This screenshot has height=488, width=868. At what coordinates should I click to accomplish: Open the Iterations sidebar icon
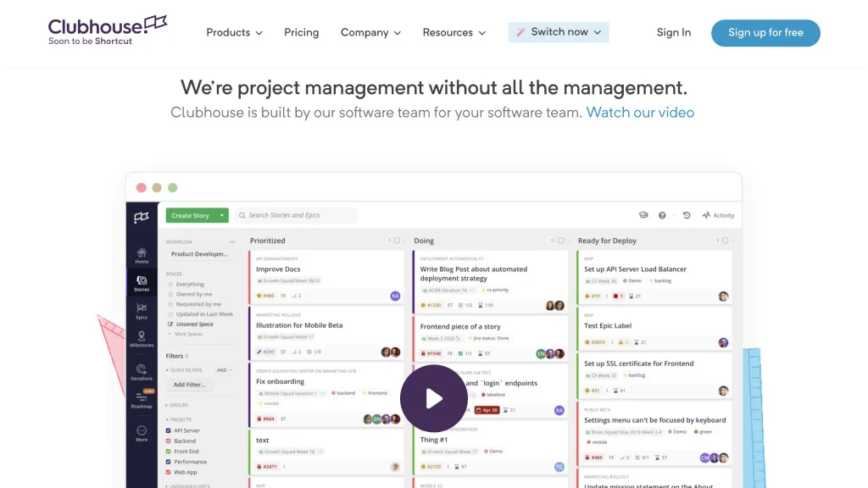(142, 371)
